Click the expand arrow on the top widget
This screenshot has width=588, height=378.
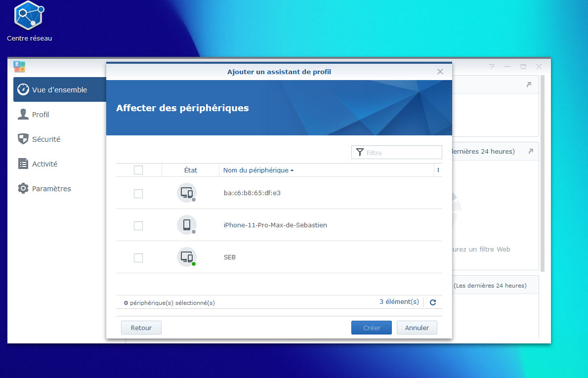pos(529,85)
